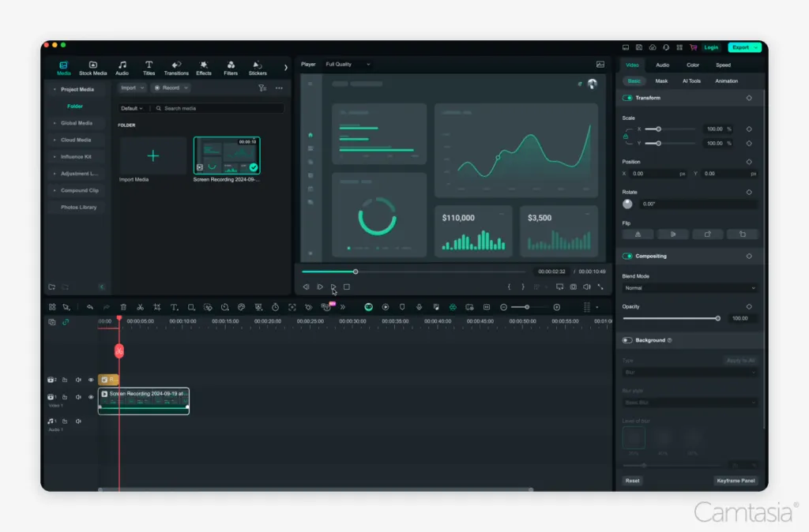Click the Export button
The image size is (809, 532).
744,47
